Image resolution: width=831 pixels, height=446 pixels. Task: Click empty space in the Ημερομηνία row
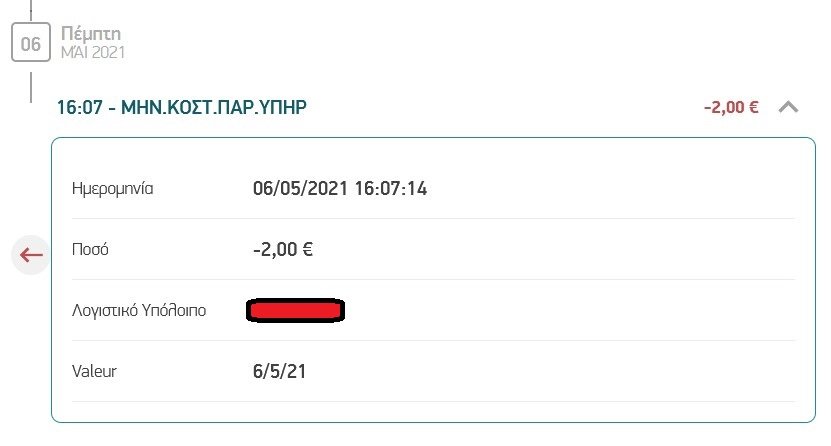coord(610,188)
